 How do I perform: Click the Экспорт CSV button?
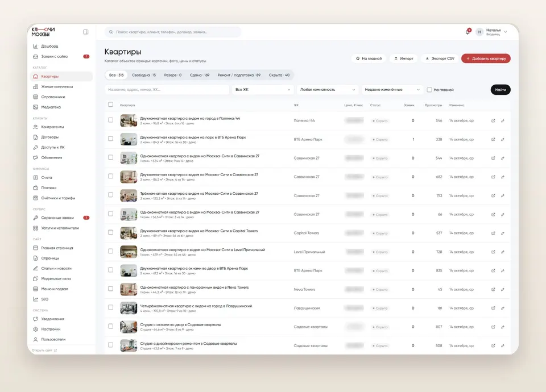point(440,59)
